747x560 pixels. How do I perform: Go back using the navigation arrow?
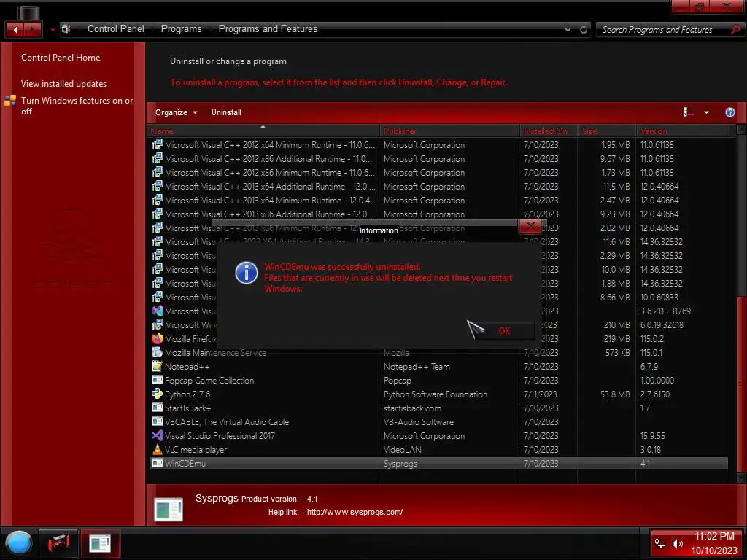point(15,29)
